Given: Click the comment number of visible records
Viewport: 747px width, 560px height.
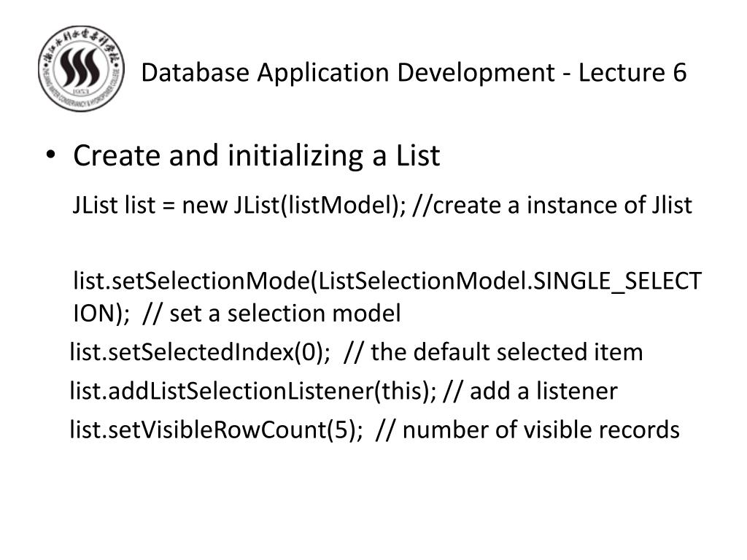Looking at the screenshot, I should (528, 430).
